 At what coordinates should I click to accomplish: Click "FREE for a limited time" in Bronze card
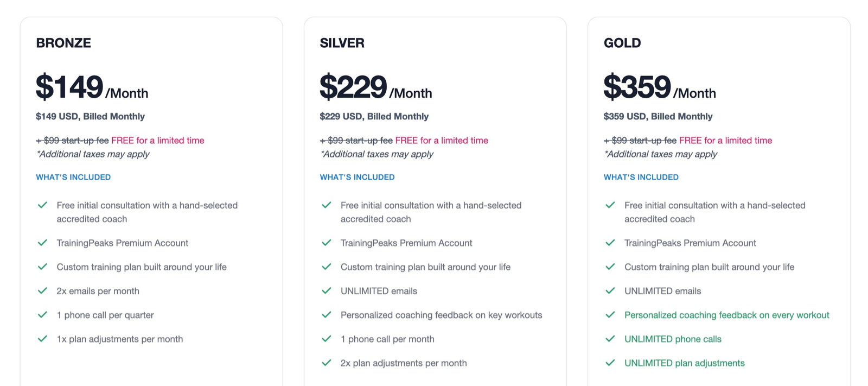(x=157, y=141)
